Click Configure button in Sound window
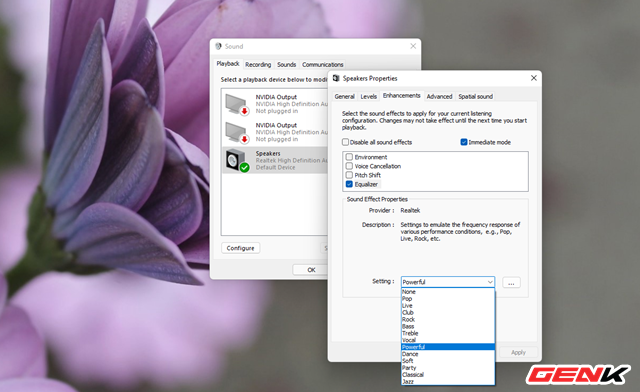 (240, 248)
